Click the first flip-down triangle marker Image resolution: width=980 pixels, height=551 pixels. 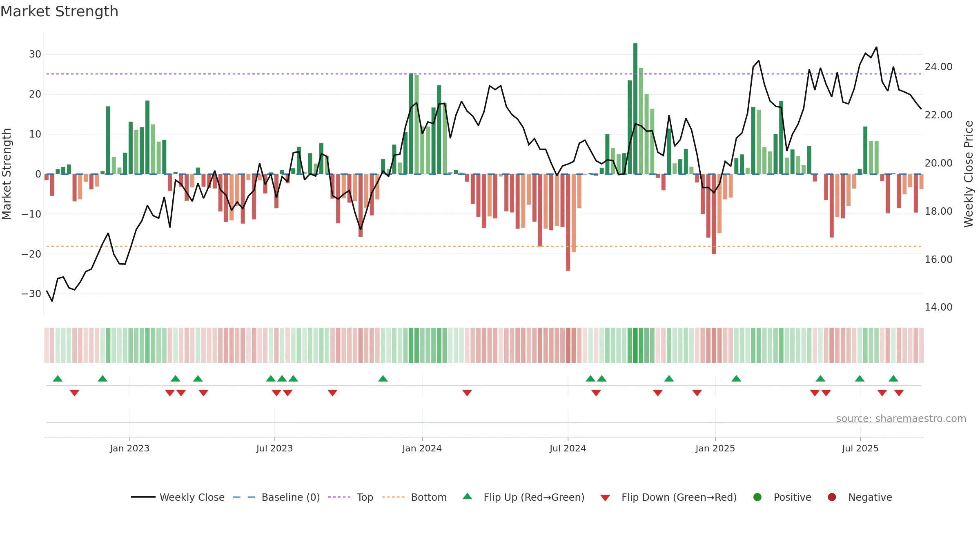pos(74,393)
